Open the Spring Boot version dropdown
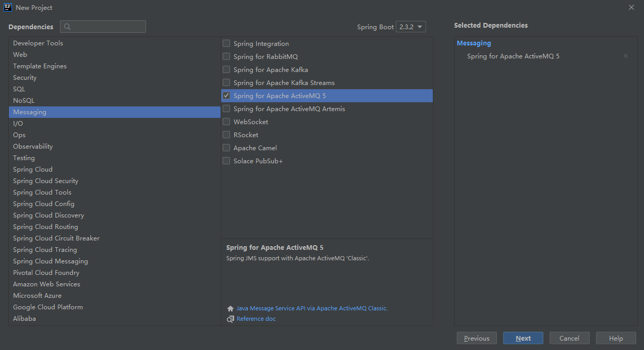644x350 pixels. (x=411, y=27)
